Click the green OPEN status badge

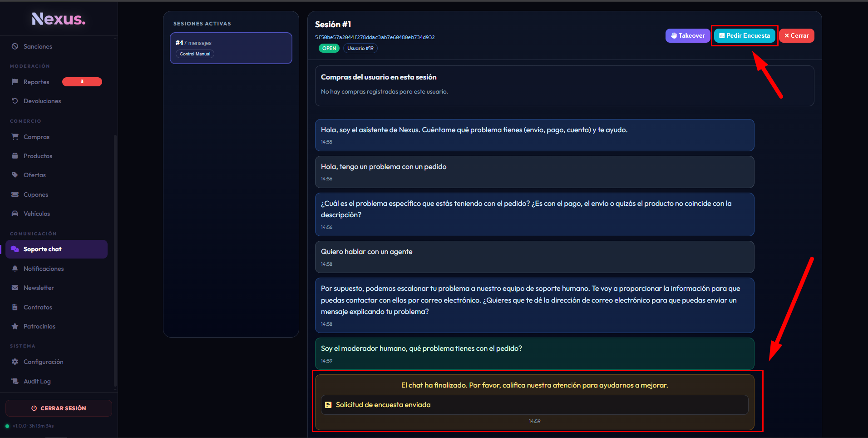click(x=329, y=48)
